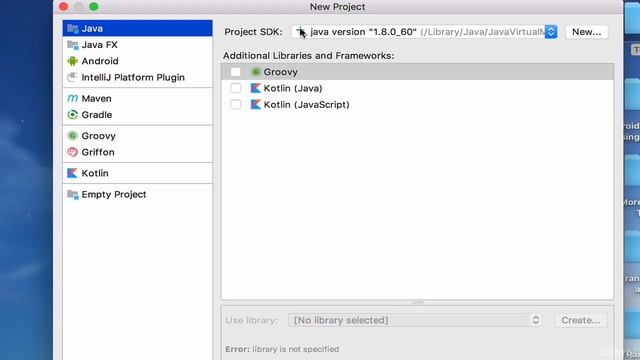Click the Groovy library icon in frameworks list
Viewport: 640px width, 360px height.
coord(256,72)
